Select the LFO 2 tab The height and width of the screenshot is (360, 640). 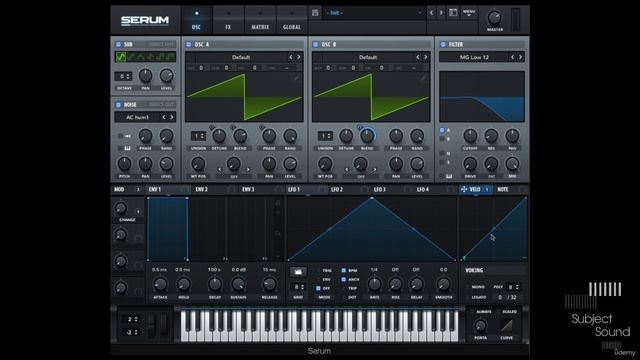[337, 189]
